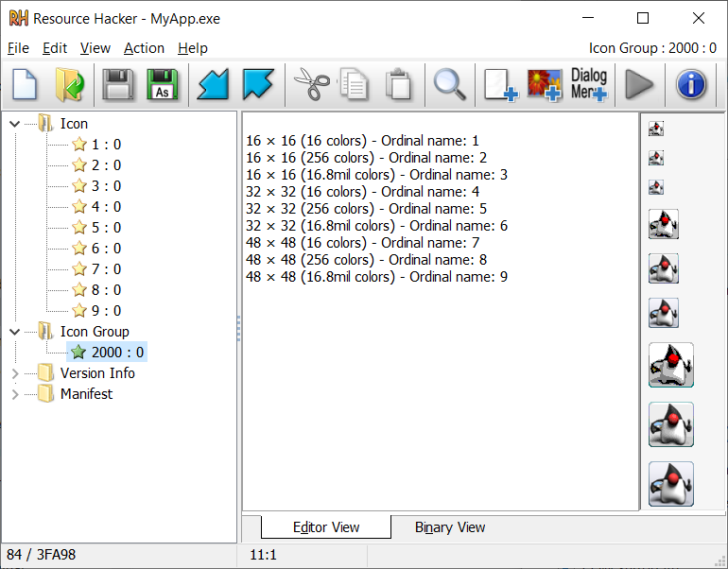The height and width of the screenshot is (569, 728).
Task: Collapse the Icon tree folder
Action: [x=15, y=124]
